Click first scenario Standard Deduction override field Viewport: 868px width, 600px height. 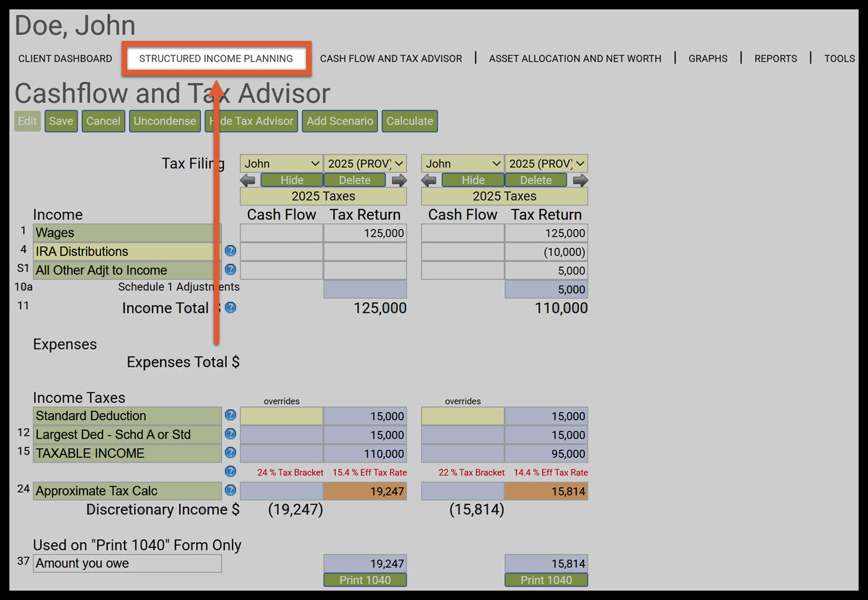click(281, 416)
